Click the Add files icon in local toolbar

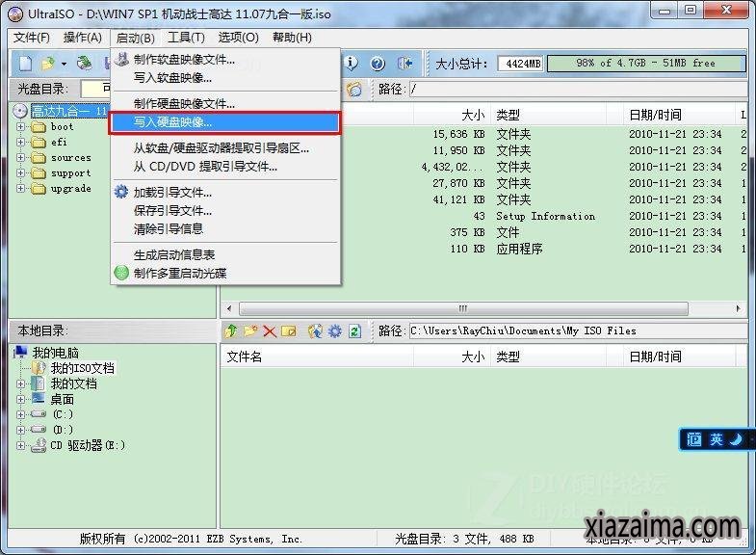[x=315, y=331]
